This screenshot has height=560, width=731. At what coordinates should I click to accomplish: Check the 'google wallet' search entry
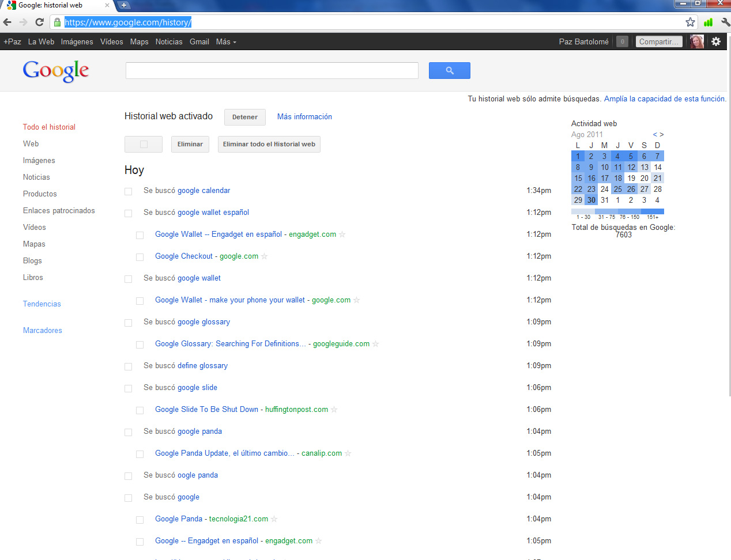tap(129, 279)
